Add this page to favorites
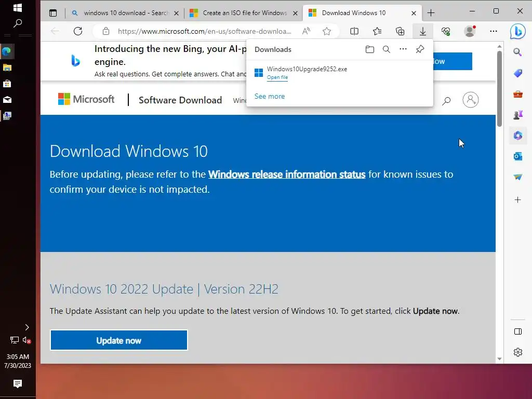 (327, 31)
